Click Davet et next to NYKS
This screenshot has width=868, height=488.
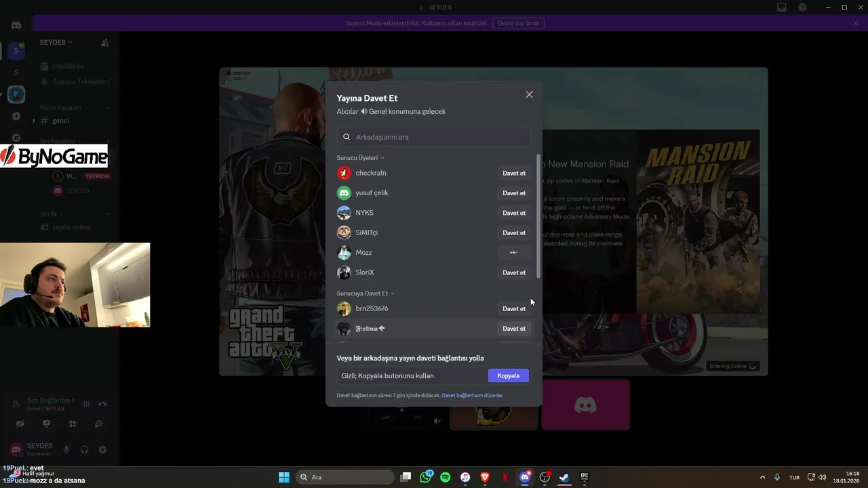514,213
